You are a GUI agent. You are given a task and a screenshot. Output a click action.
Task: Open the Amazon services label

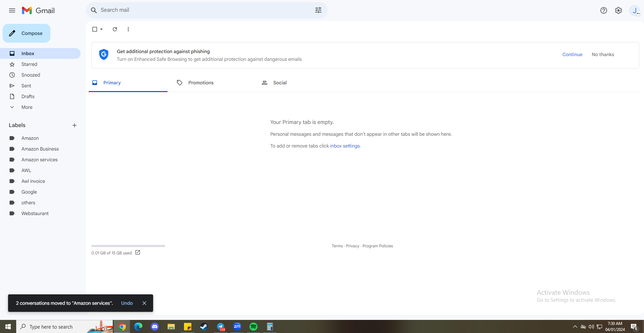point(40,160)
